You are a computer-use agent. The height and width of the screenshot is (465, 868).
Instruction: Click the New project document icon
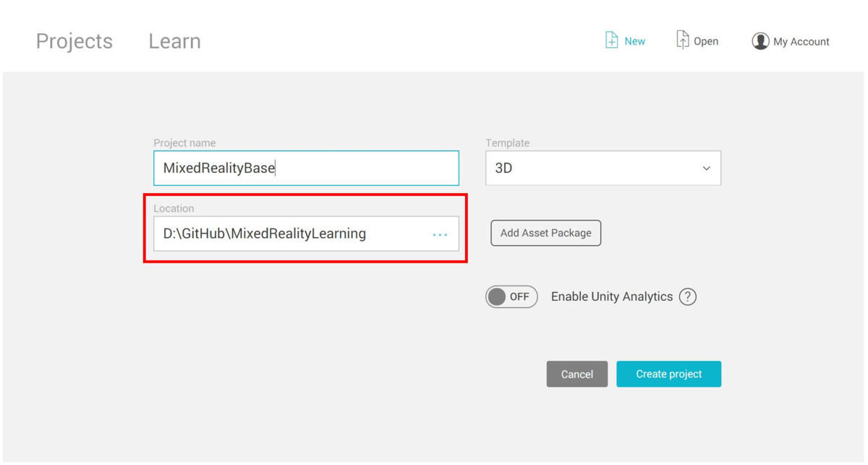(x=611, y=40)
